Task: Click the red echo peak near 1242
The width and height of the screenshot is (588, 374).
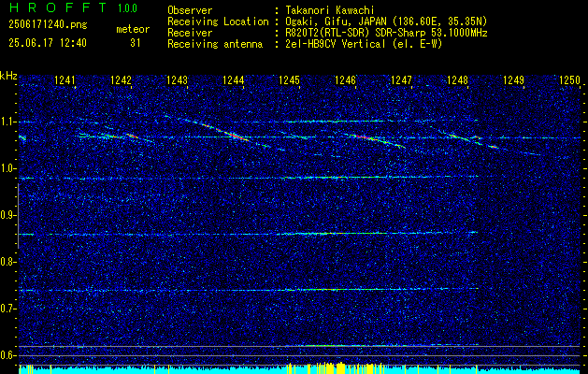Action: [x=131, y=136]
